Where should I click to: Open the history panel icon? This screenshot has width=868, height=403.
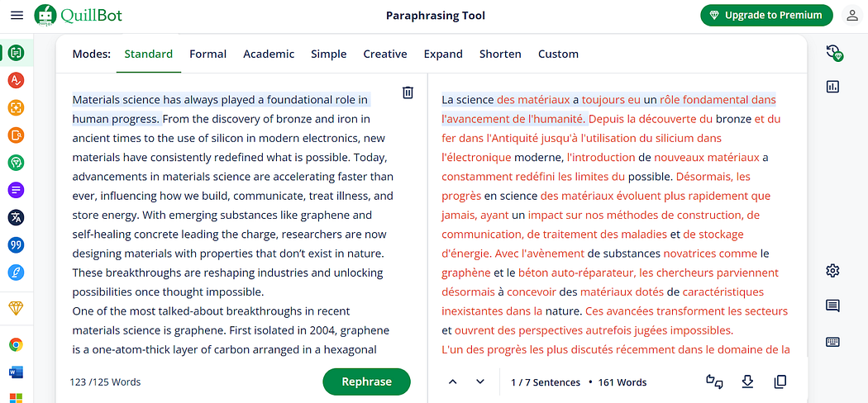tap(833, 53)
